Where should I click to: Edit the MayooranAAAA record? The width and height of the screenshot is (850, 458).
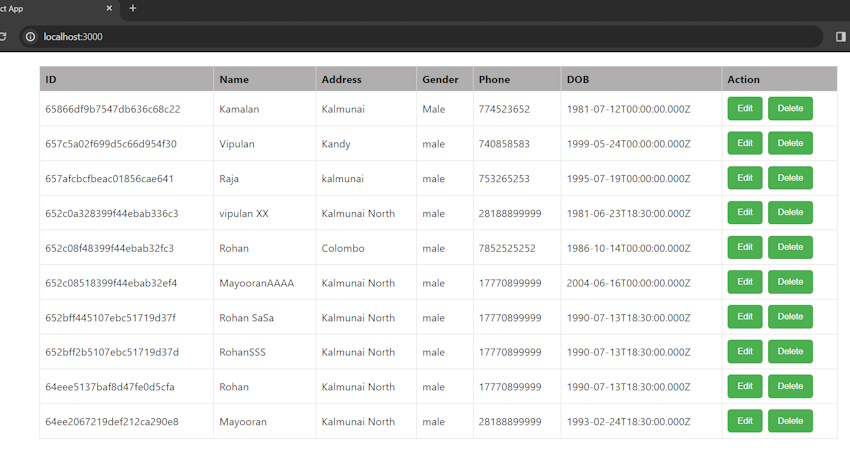pyautogui.click(x=744, y=283)
